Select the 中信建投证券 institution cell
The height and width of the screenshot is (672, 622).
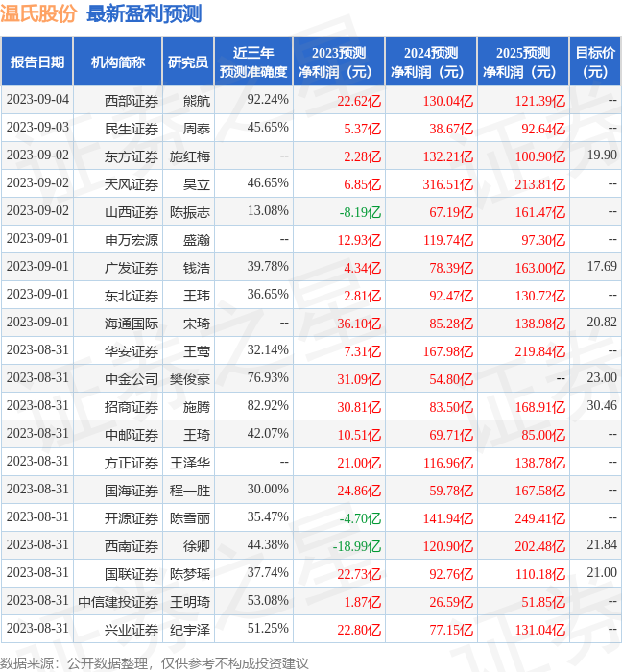pyautogui.click(x=118, y=602)
